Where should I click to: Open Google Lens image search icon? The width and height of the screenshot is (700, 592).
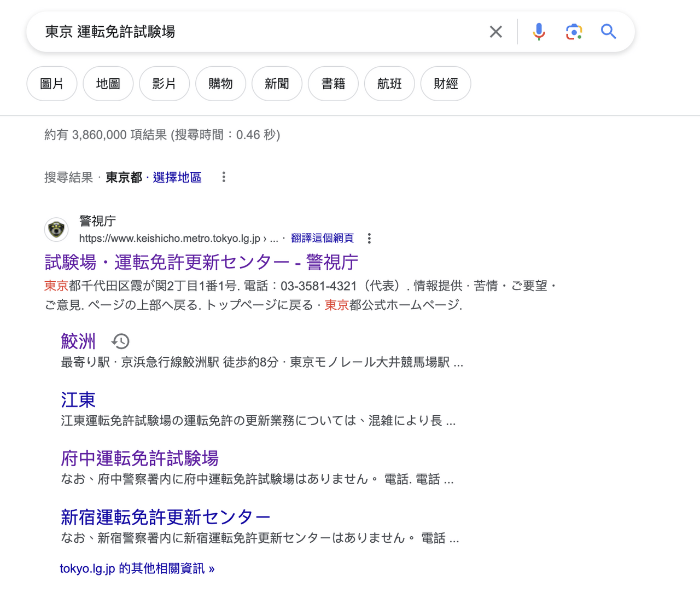574,32
